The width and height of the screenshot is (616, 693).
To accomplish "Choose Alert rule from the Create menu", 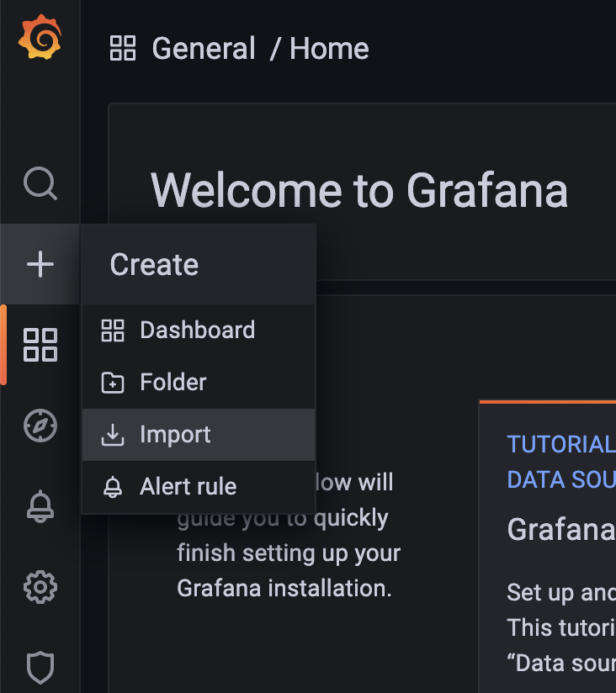I will (x=199, y=487).
